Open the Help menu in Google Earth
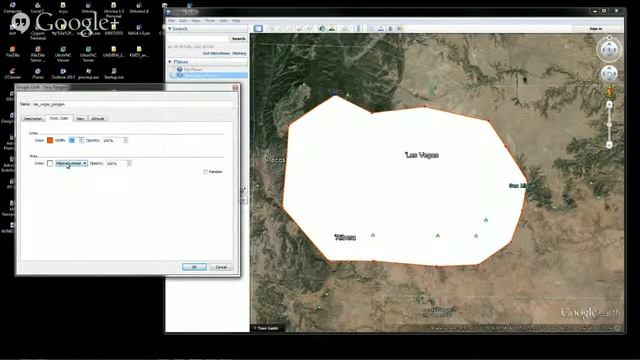Image resolution: width=640 pixels, height=360 pixels. pyautogui.click(x=236, y=20)
